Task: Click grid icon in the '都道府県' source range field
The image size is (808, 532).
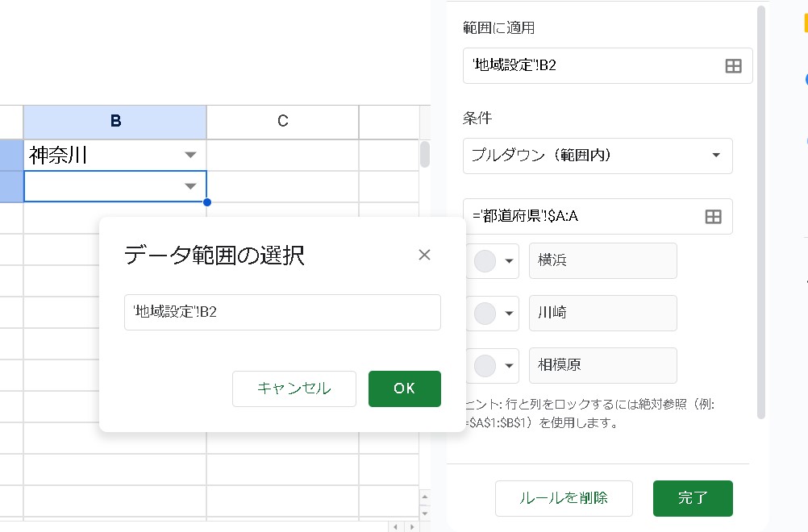Action: pos(713,216)
